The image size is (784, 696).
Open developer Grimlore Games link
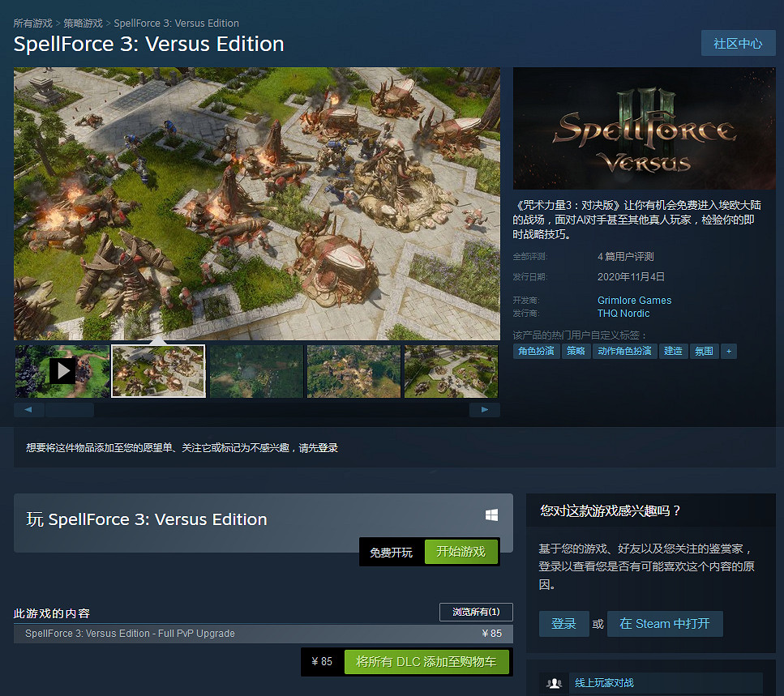[x=634, y=301]
